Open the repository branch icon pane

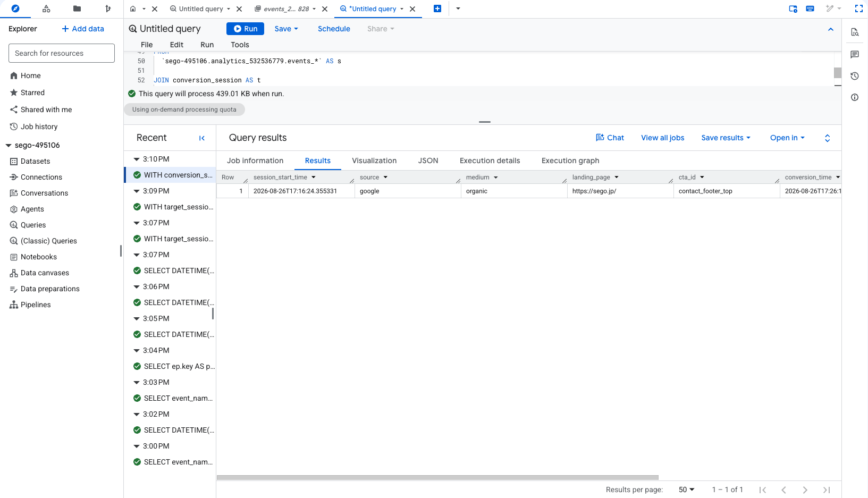coord(108,9)
